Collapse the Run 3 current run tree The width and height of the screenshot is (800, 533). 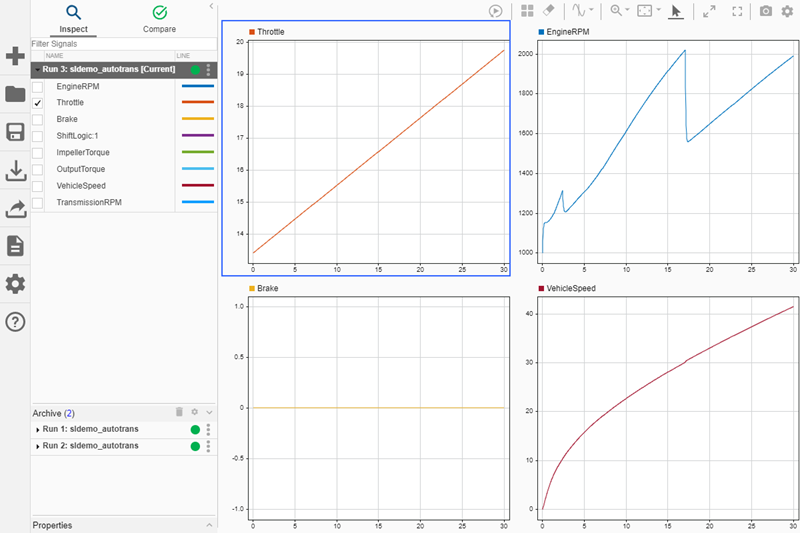click(37, 70)
